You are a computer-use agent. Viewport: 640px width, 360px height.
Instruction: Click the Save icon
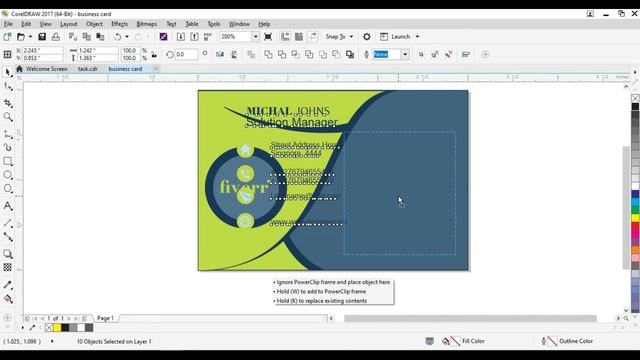point(42,37)
